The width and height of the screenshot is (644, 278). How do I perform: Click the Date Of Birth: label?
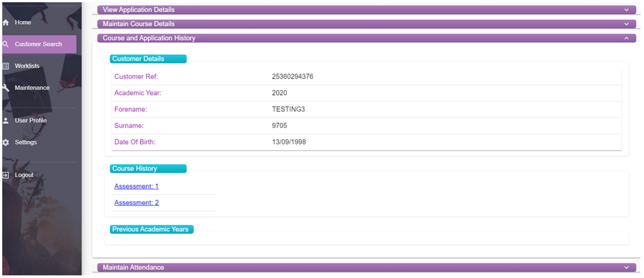point(135,143)
